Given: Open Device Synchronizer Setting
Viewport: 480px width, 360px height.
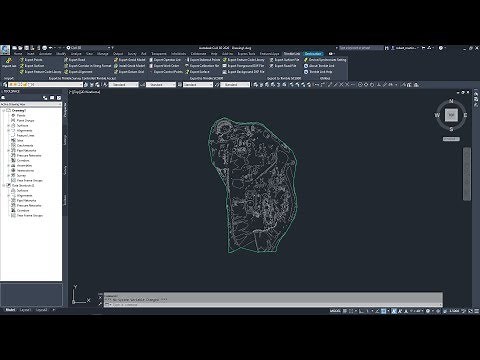Looking at the screenshot, I should tap(325, 60).
